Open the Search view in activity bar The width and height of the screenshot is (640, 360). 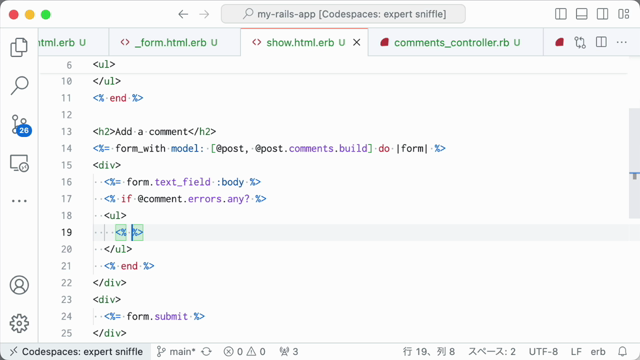[x=19, y=85]
